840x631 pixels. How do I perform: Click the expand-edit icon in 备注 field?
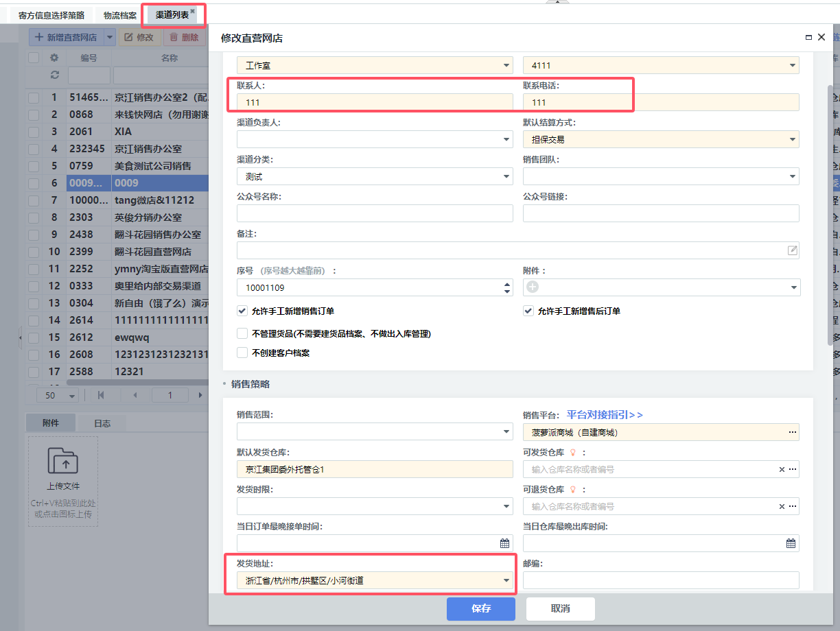tap(792, 250)
